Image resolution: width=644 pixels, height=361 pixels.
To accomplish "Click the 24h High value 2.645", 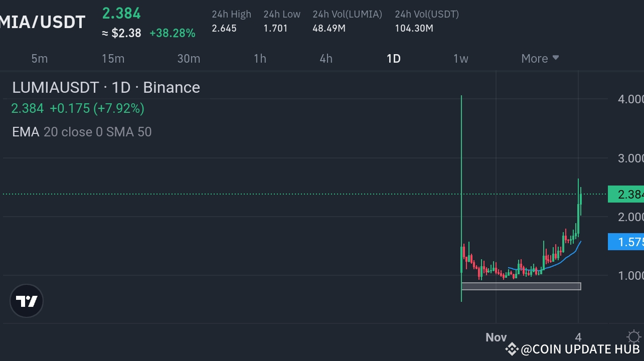I will [223, 29].
